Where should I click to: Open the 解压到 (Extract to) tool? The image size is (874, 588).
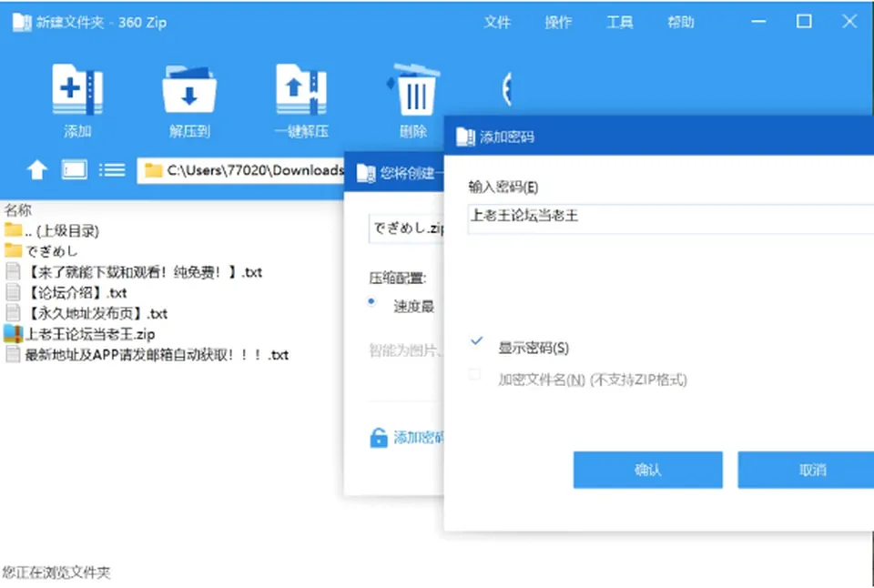pos(189,89)
